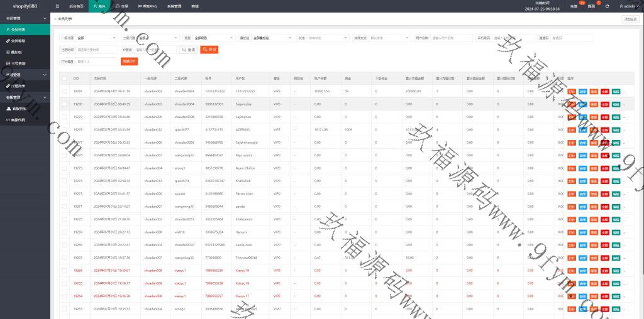Viewport: 644px width, 319px height.
Task: Click the orange 导出 button
Action: [x=209, y=50]
